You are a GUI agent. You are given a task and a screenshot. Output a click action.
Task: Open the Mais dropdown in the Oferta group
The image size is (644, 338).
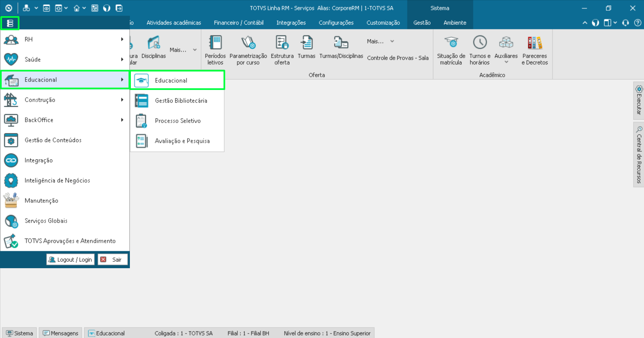(x=380, y=41)
